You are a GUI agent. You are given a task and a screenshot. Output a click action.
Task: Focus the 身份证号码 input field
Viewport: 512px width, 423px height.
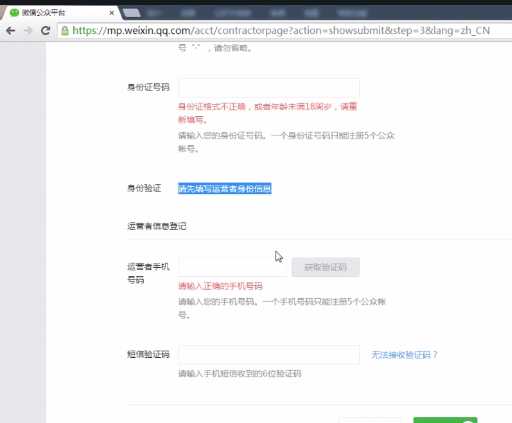269,88
